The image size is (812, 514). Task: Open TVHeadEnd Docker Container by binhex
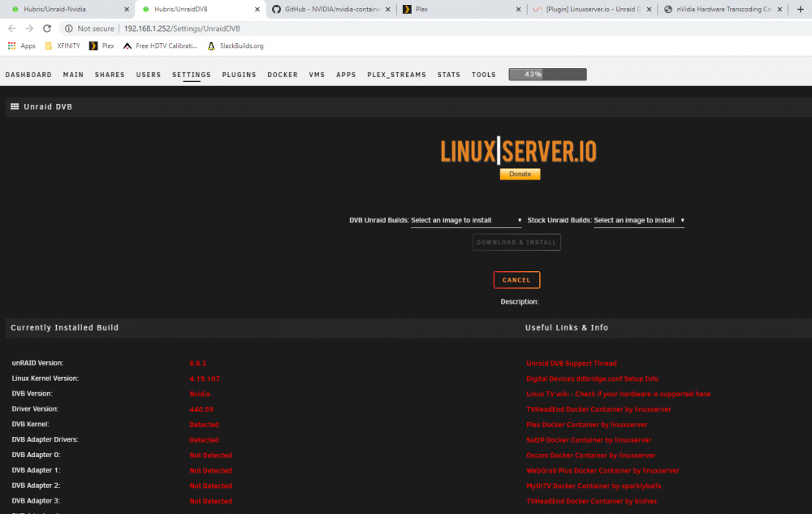click(591, 501)
